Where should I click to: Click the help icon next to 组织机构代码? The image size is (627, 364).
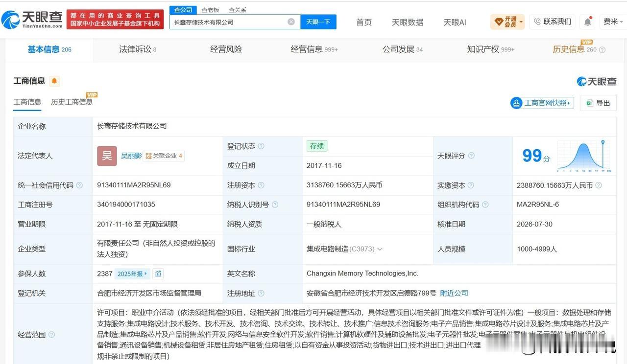(x=485, y=205)
